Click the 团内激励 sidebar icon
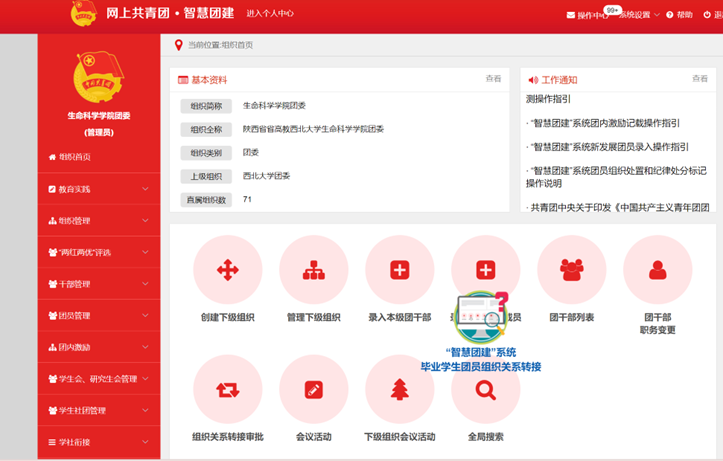The height and width of the screenshot is (461, 723). point(53,347)
